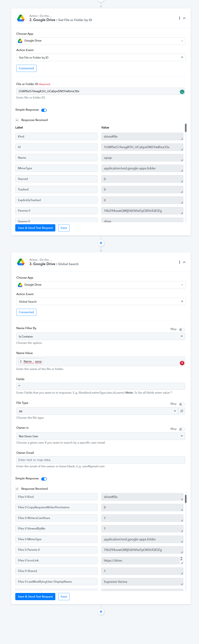
Task: Open the Is Contains filter dropdown
Action: 101,336
